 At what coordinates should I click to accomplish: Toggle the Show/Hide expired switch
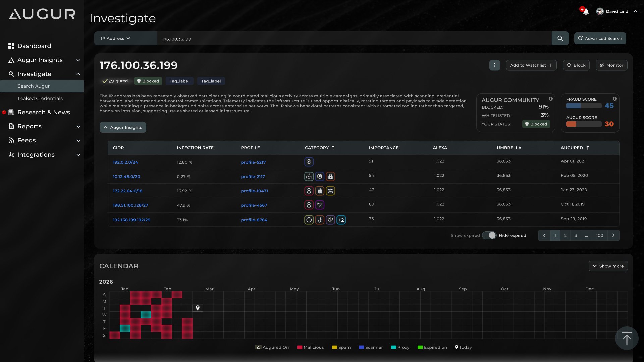489,235
